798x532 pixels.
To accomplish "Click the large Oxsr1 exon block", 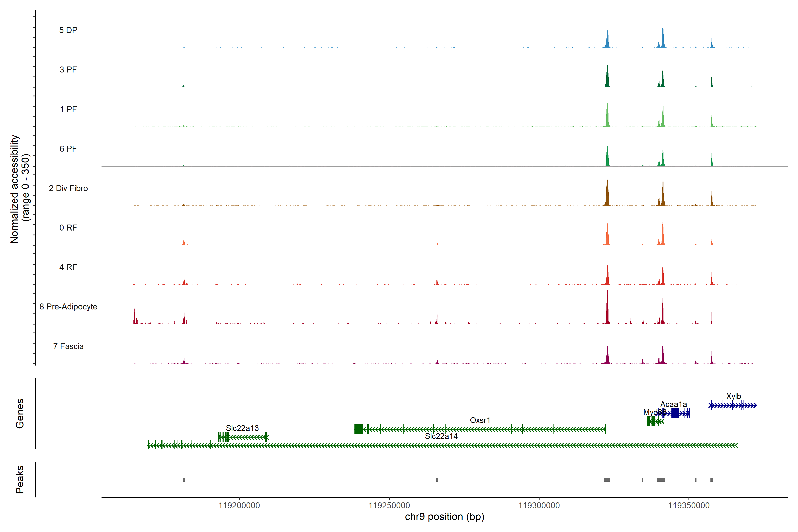I will click(x=358, y=429).
